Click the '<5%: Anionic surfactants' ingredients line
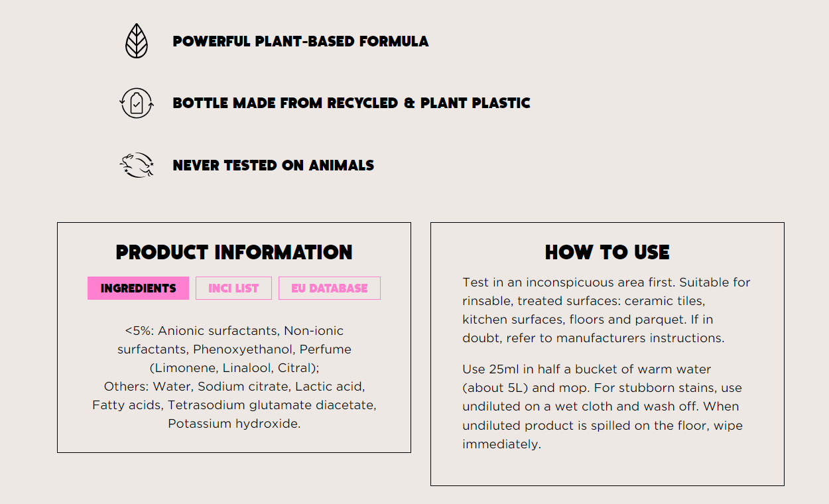829x504 pixels. coord(234,330)
